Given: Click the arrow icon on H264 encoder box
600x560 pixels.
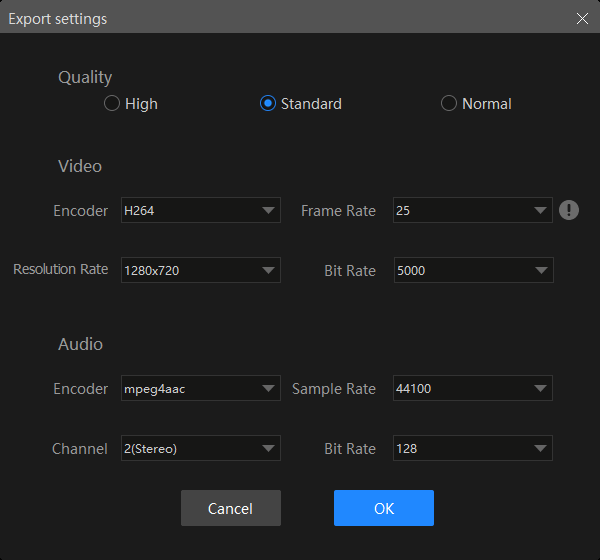Looking at the screenshot, I should point(268,211).
